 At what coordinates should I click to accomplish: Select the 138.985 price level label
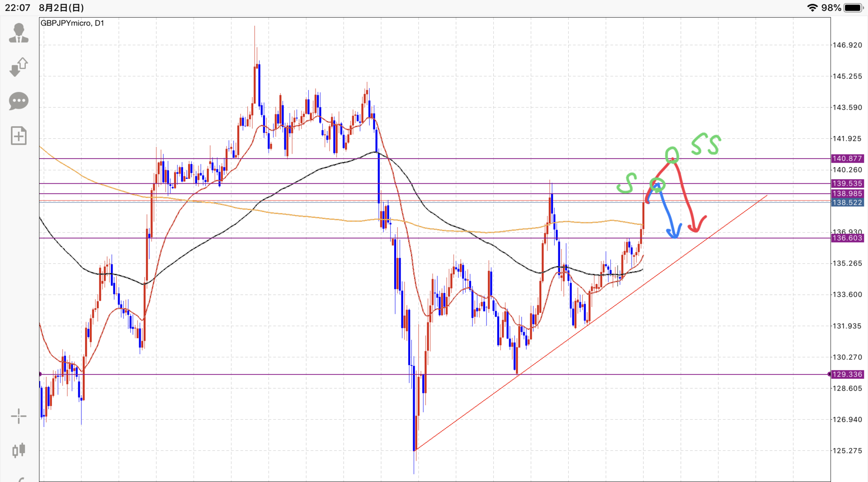pos(848,193)
